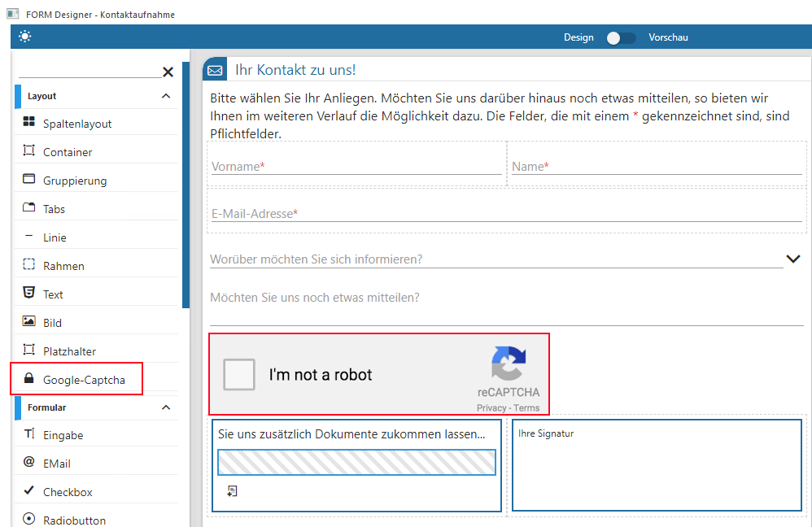Click the toolbox vertical scrollbar
The height and width of the screenshot is (527, 812).
point(186,185)
